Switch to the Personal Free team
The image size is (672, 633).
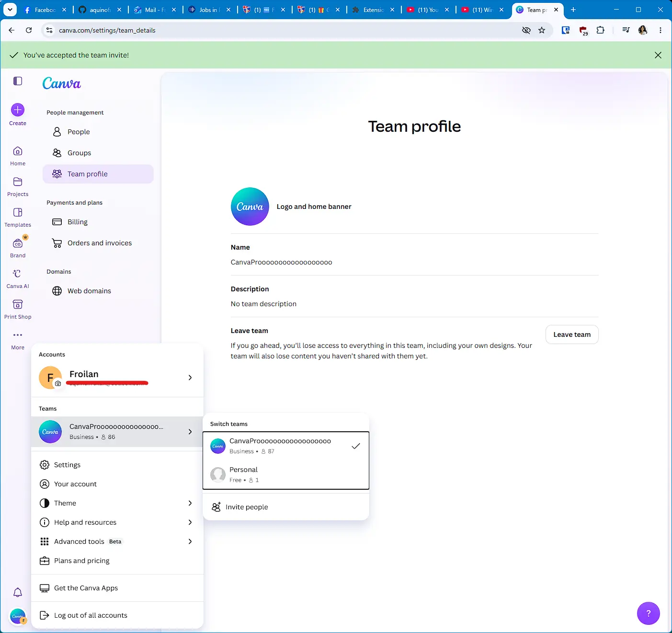286,474
